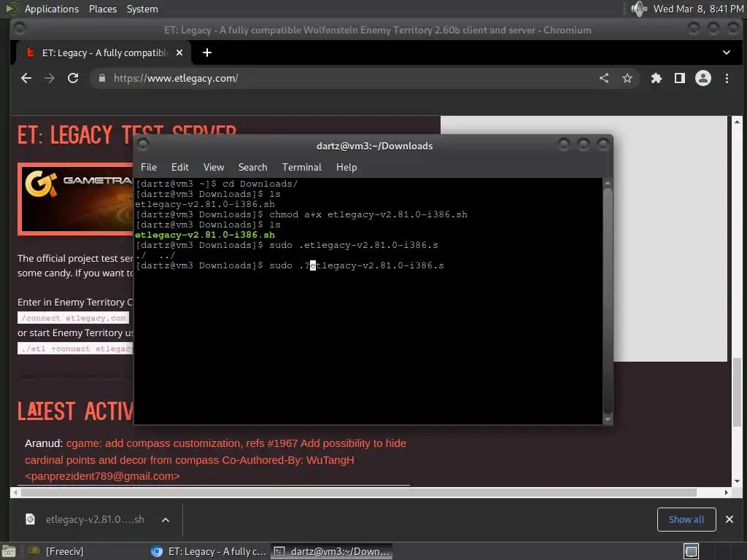Switch to ET: Legacy Chromium taskbar entry

click(209, 551)
